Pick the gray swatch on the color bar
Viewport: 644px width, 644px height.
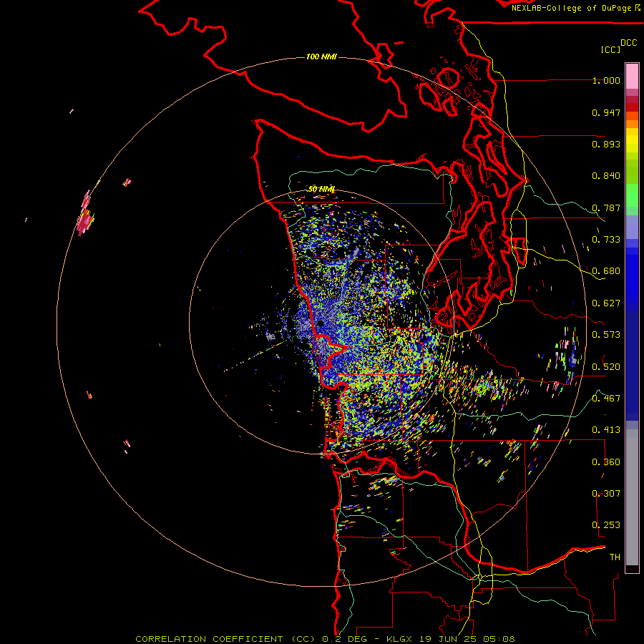coord(632,497)
